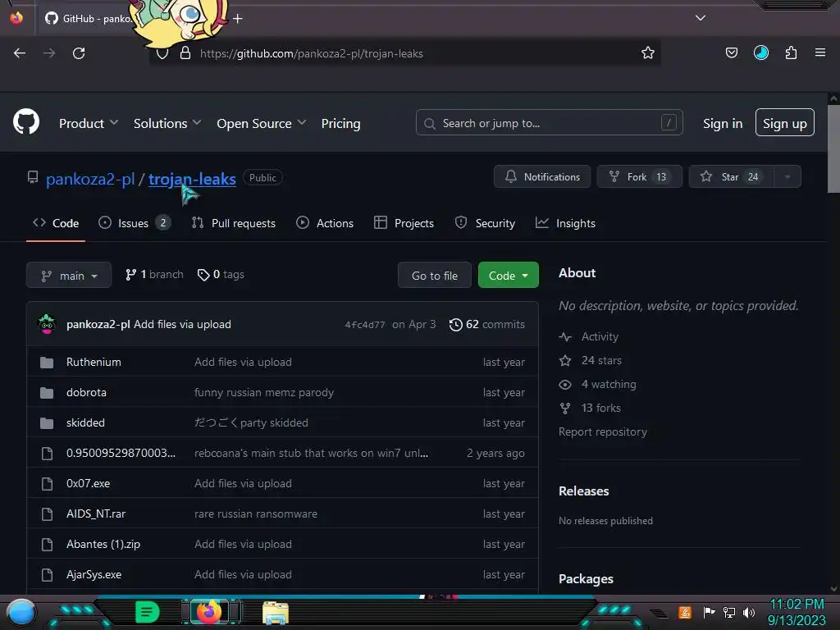Click the Report repository link
Image resolution: width=840 pixels, height=630 pixels.
[603, 431]
